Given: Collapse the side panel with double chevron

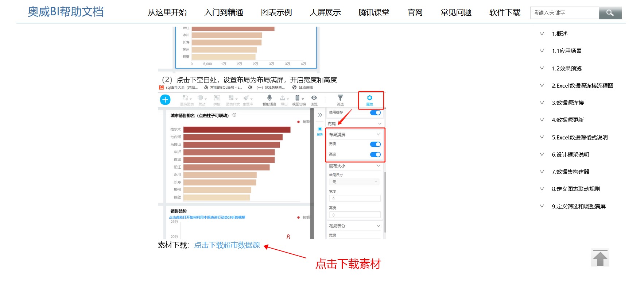Looking at the screenshot, I should 320,115.
